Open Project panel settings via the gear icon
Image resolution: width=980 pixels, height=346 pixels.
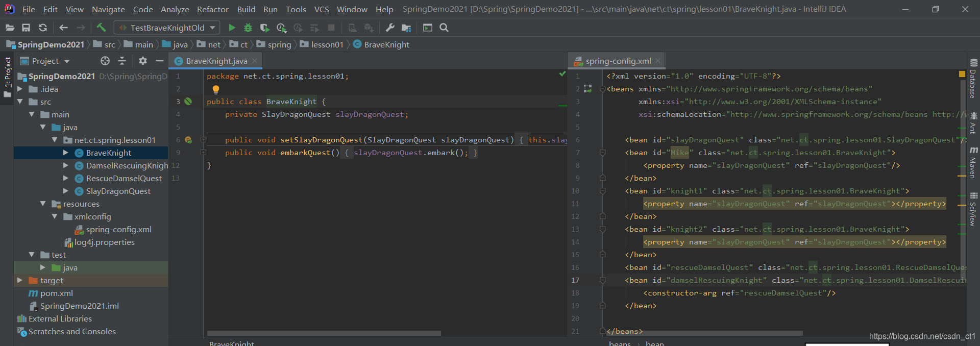coord(143,61)
